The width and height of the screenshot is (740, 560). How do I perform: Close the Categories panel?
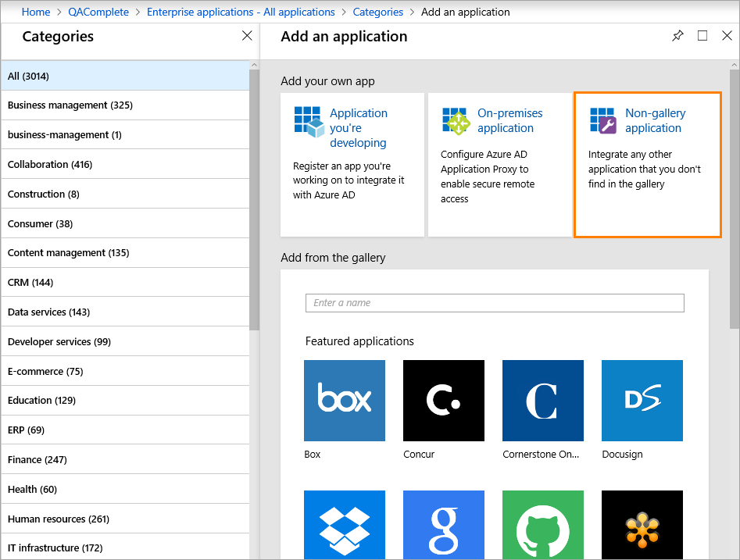tap(247, 36)
